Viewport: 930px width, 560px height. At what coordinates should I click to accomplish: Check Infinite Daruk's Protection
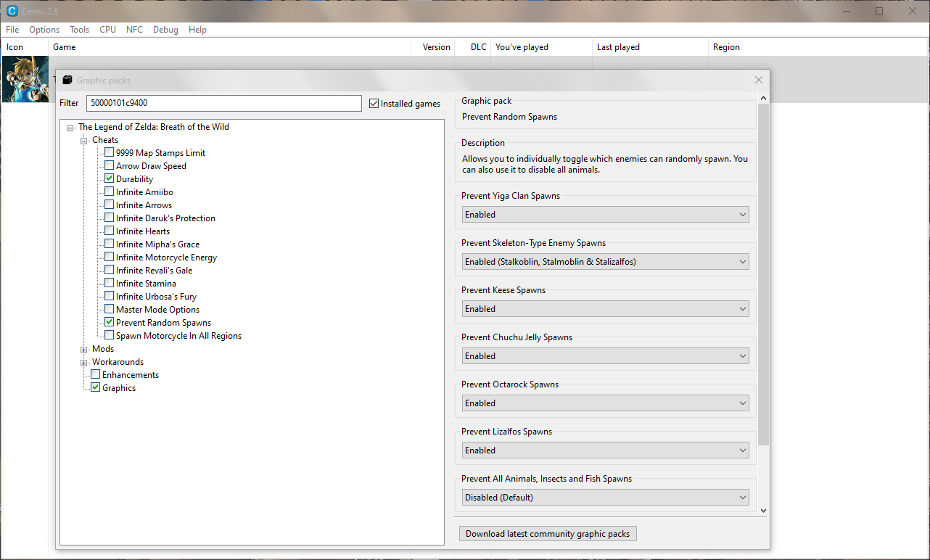click(109, 218)
